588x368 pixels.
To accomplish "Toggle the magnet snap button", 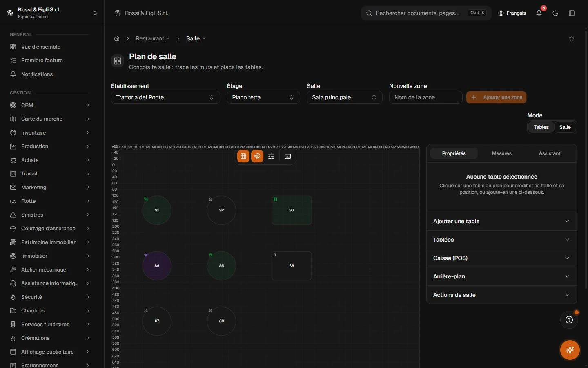I will [x=257, y=156].
